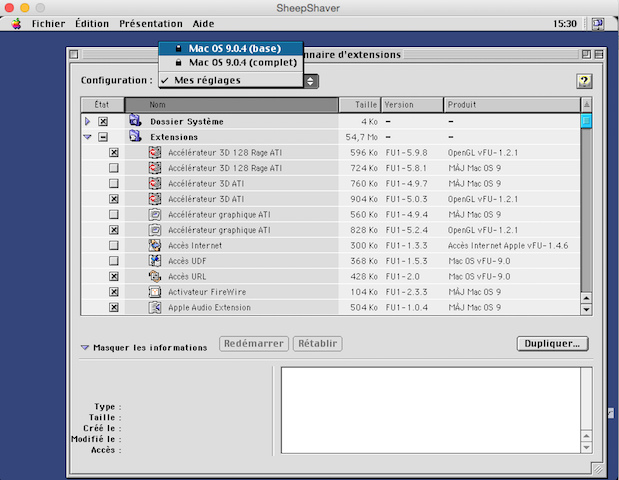Disable the Apple Audio Extension checkbox
Screen dimensions: 619x480
pyautogui.click(x=114, y=307)
